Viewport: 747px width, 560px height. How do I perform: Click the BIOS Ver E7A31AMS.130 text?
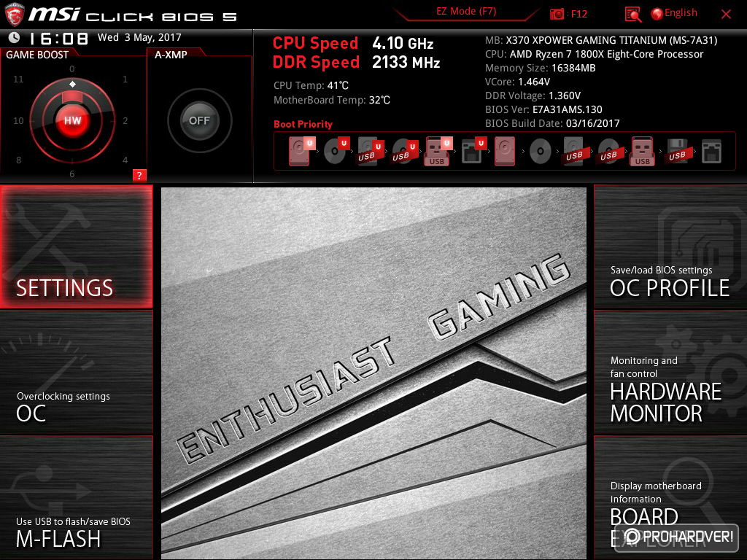pos(543,109)
